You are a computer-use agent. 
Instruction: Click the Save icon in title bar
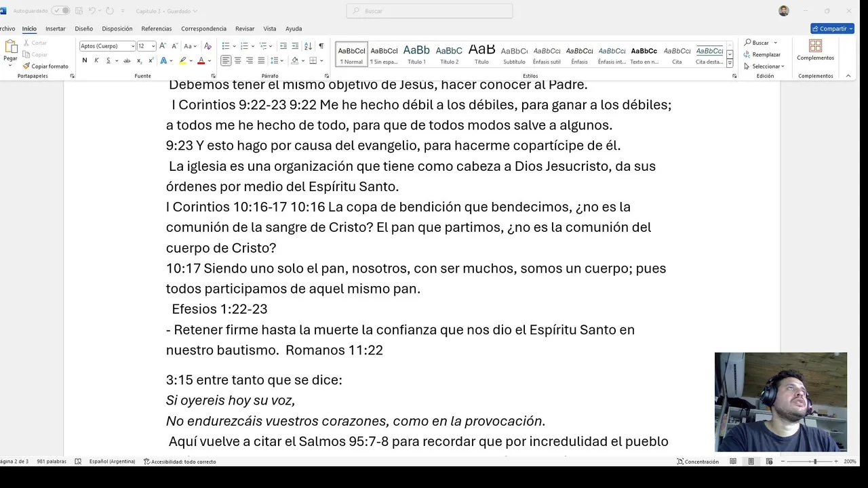pos(79,11)
